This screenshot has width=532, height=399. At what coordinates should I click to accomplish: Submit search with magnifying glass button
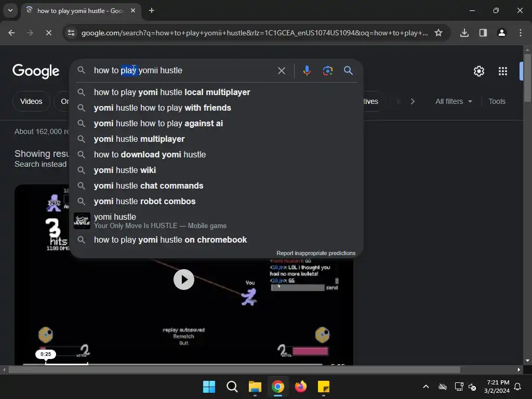[x=348, y=71]
